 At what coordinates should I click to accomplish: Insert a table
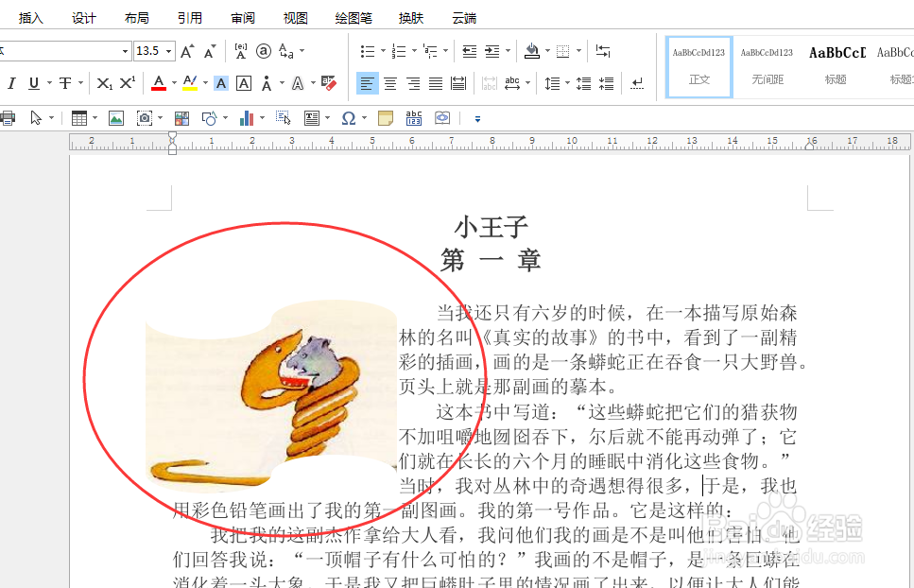[79, 118]
